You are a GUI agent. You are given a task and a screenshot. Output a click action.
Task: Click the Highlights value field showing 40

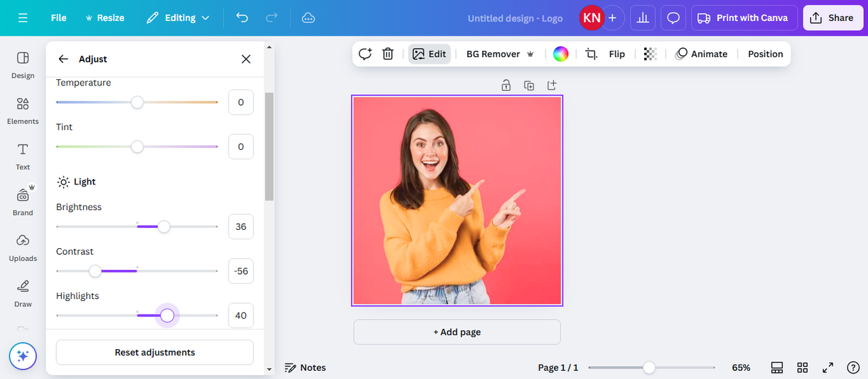point(241,315)
